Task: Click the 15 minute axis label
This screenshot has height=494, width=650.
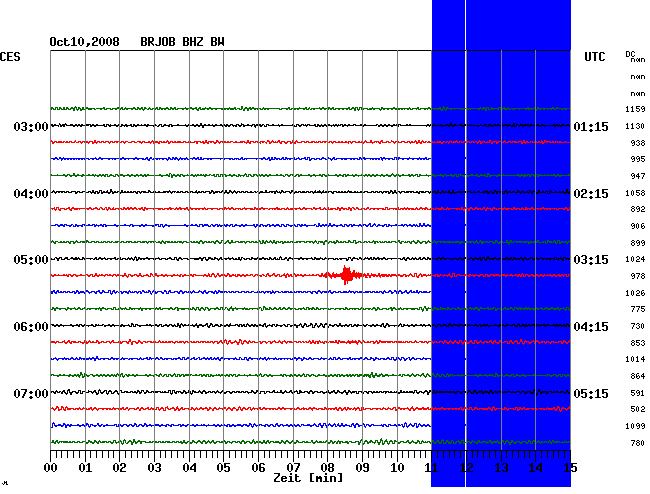Action: click(x=570, y=468)
